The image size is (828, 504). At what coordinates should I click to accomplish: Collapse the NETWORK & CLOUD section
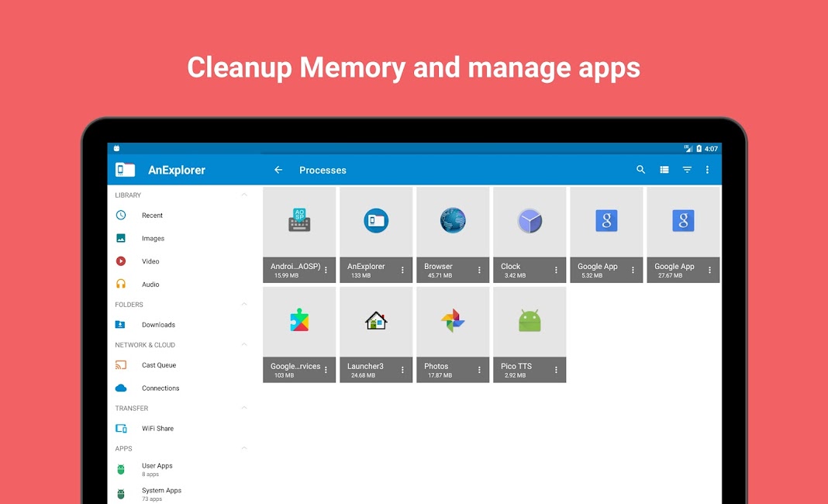pyautogui.click(x=244, y=344)
